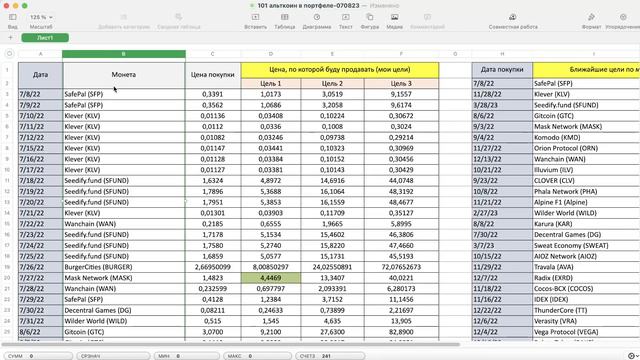This screenshot has width=640, height=360.
Task: Open the Медиа media icon
Action: point(394,17)
